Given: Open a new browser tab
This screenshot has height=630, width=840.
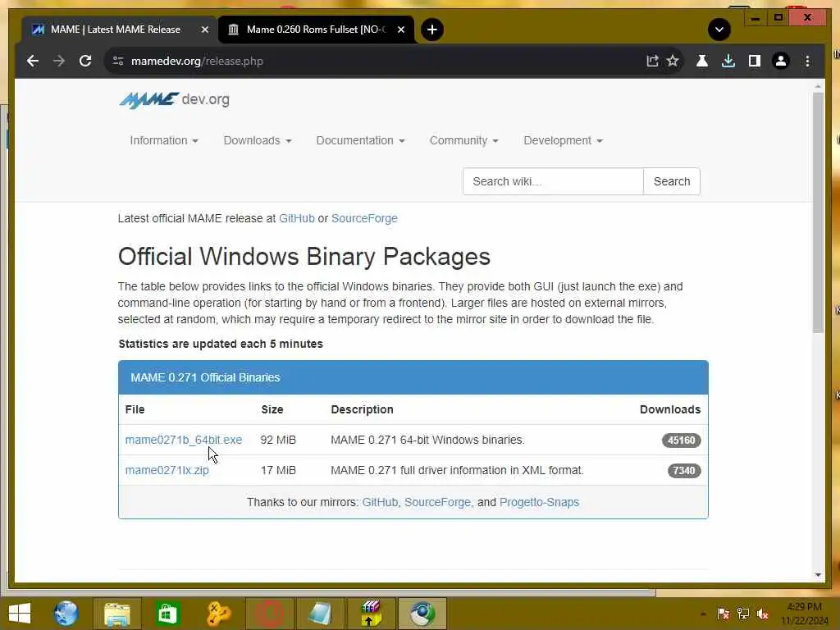Looking at the screenshot, I should (431, 30).
